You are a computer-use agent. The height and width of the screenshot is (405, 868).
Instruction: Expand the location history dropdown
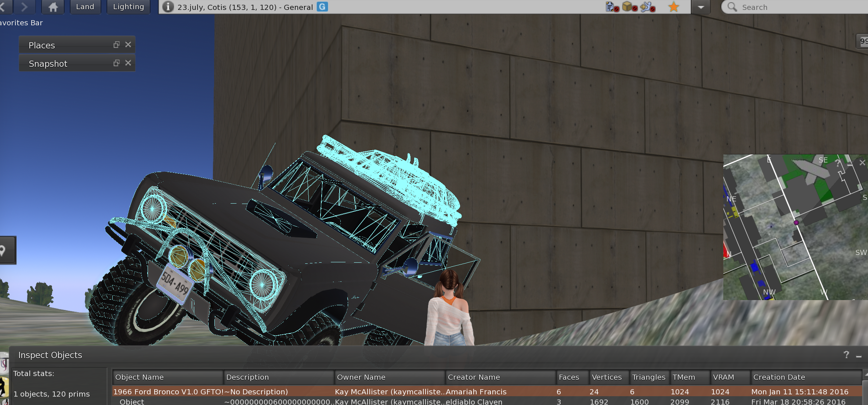701,7
